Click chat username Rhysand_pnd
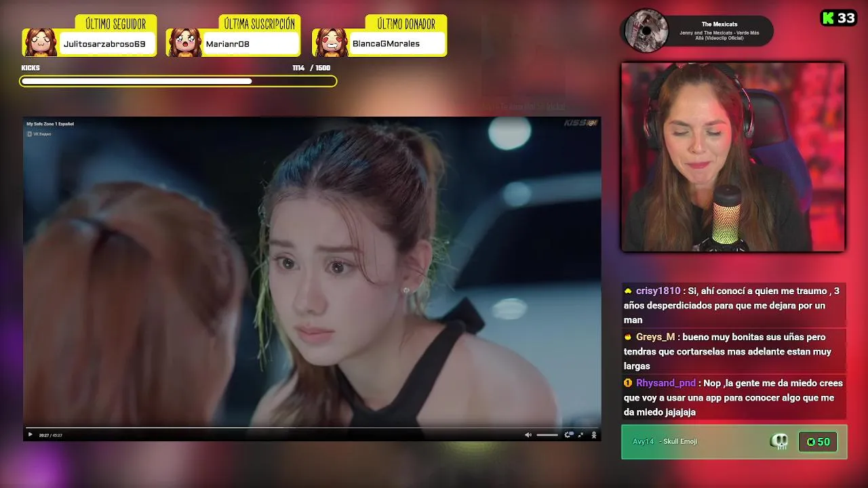 pyautogui.click(x=666, y=383)
